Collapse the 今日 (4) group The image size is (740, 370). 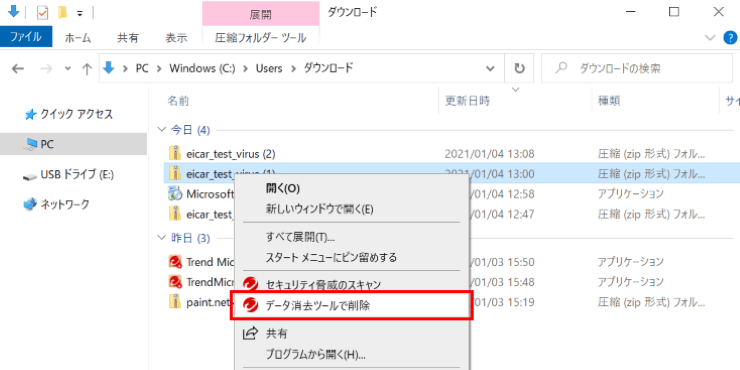point(162,129)
